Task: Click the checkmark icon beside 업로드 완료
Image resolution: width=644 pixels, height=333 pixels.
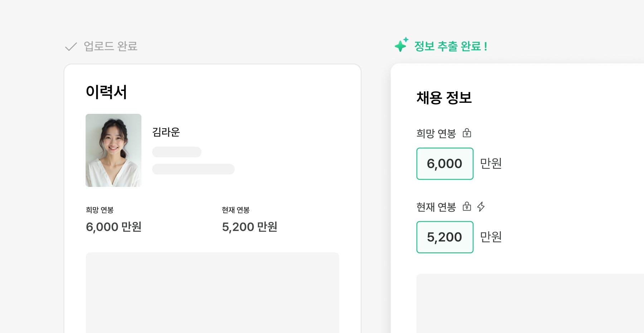Action: click(71, 47)
